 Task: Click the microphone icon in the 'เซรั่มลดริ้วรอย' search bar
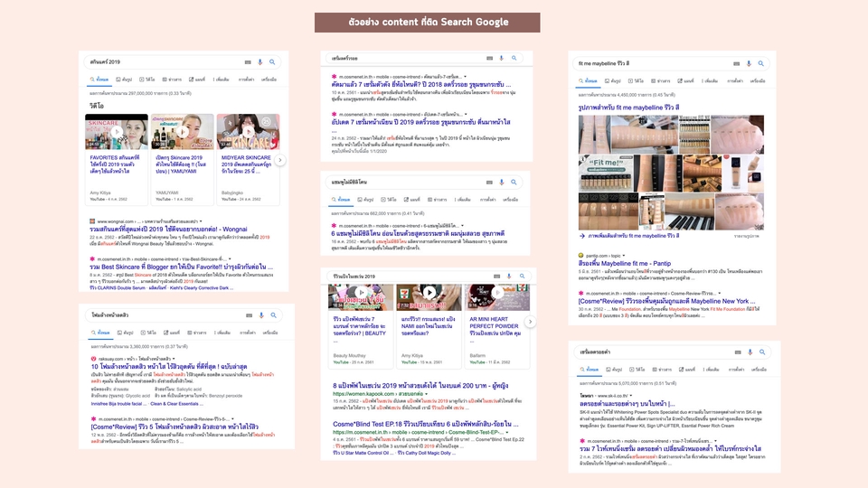[502, 58]
